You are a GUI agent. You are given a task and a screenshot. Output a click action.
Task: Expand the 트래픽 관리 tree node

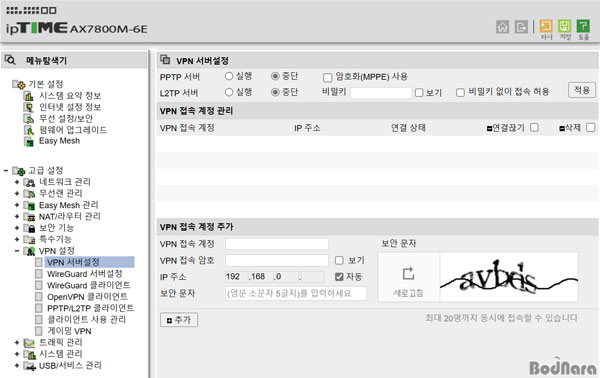17,343
